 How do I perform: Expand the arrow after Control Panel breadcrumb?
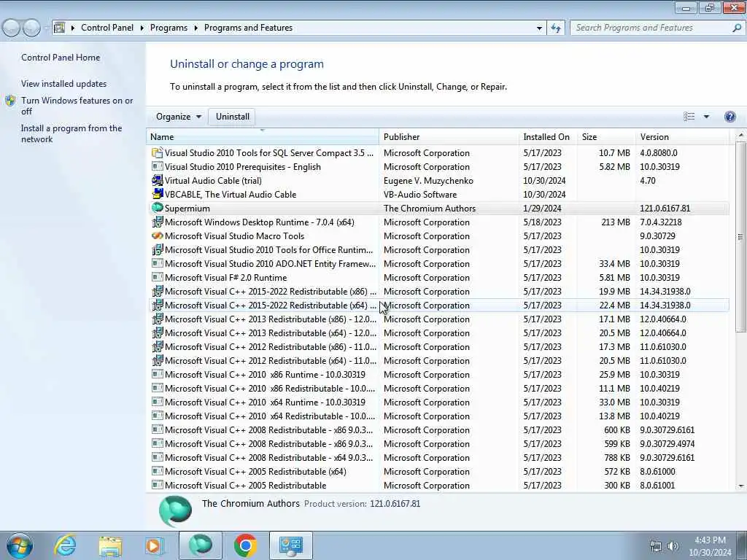pos(142,28)
